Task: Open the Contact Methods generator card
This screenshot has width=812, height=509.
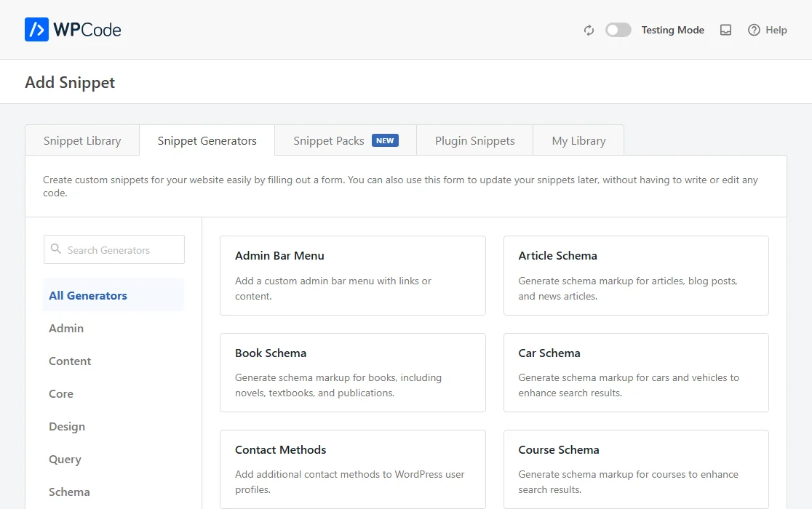Action: pos(353,469)
